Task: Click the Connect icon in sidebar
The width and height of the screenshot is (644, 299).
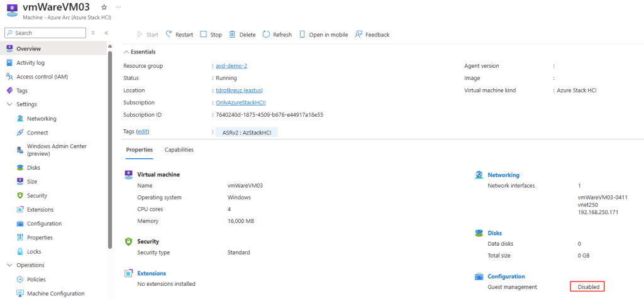Action: (x=20, y=133)
